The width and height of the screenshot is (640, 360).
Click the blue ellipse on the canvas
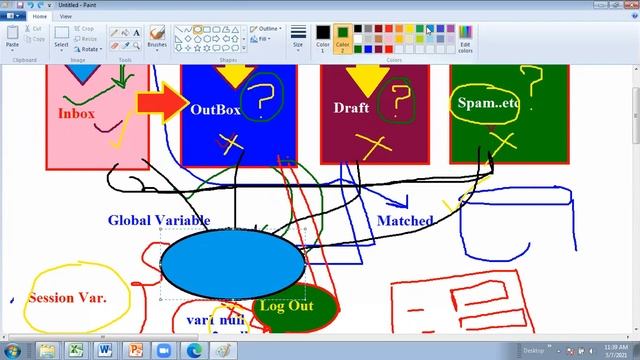pos(233,264)
